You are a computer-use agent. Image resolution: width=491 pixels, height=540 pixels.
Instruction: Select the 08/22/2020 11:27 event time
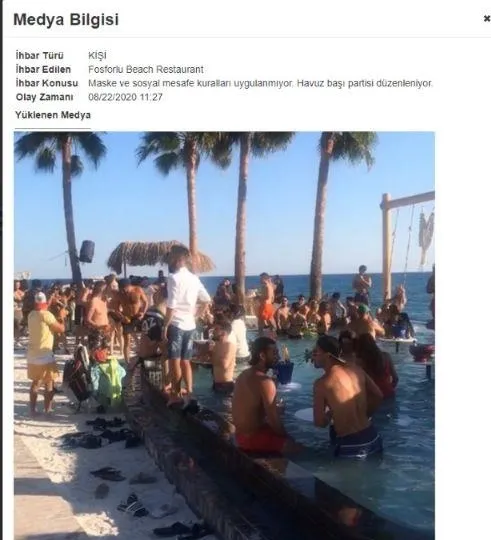click(x=125, y=97)
